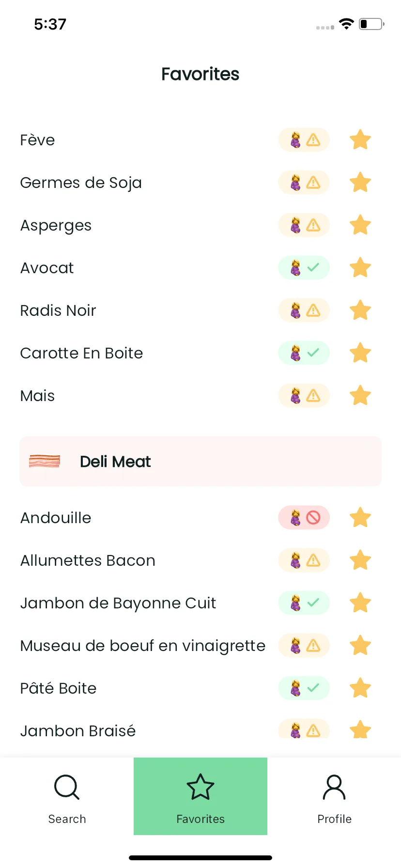401x868 pixels.
Task: Tap the star next to Jambon Braisé
Action: point(360,729)
